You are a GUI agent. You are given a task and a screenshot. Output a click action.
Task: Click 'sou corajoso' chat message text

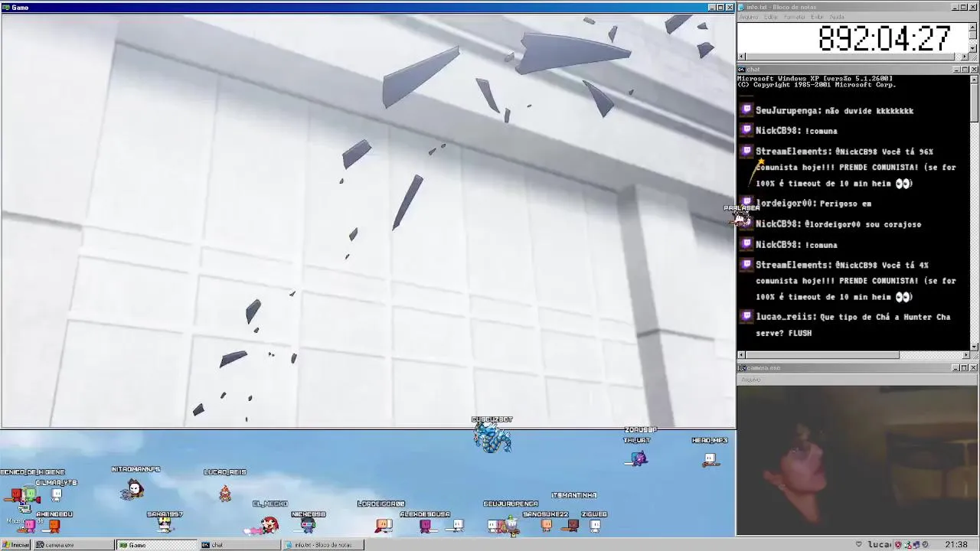[x=893, y=224]
